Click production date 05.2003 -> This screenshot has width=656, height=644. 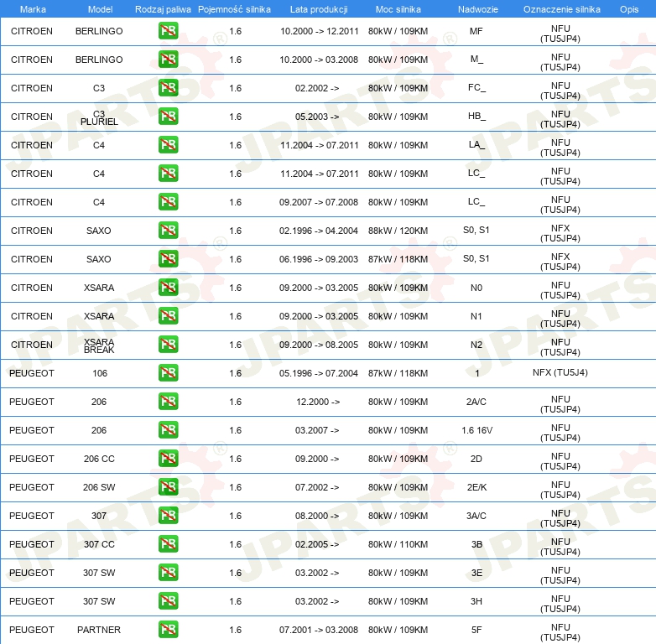(317, 117)
